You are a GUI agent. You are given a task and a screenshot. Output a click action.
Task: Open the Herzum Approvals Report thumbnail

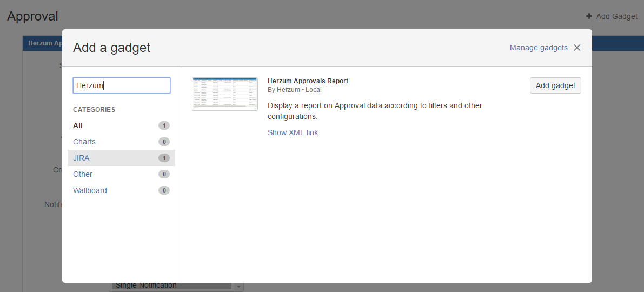click(x=225, y=94)
